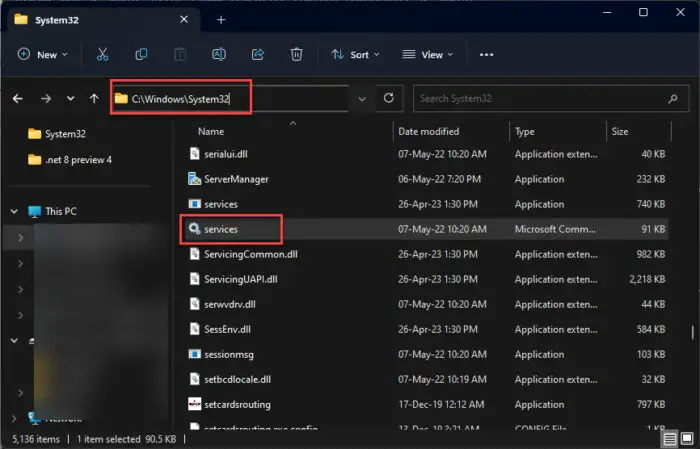Image resolution: width=700 pixels, height=449 pixels.
Task: Go forward with the right arrow
Action: click(46, 99)
